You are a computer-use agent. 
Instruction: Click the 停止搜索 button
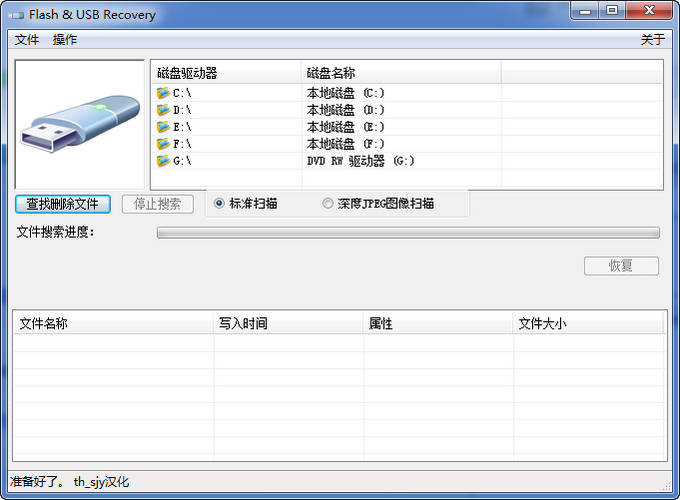point(157,204)
